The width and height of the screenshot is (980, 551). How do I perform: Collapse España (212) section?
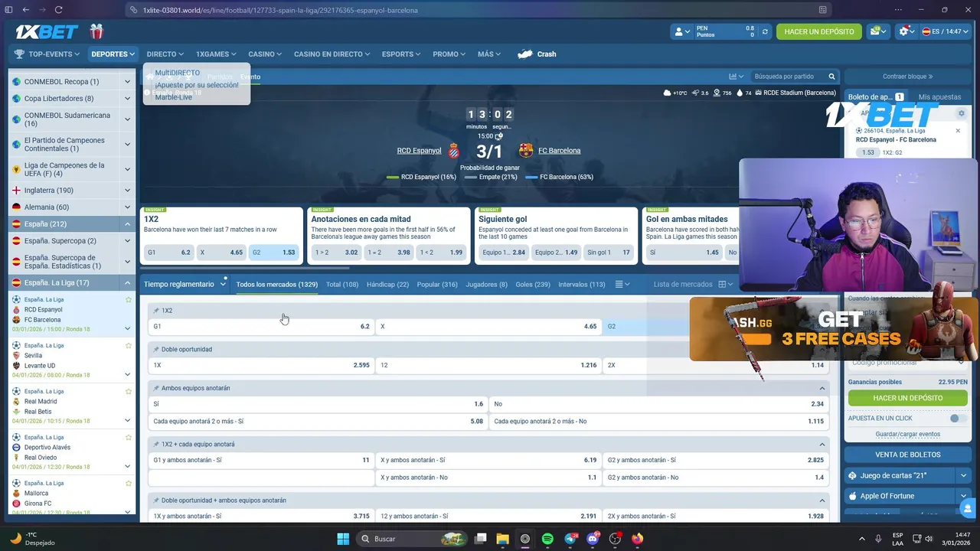coord(127,224)
